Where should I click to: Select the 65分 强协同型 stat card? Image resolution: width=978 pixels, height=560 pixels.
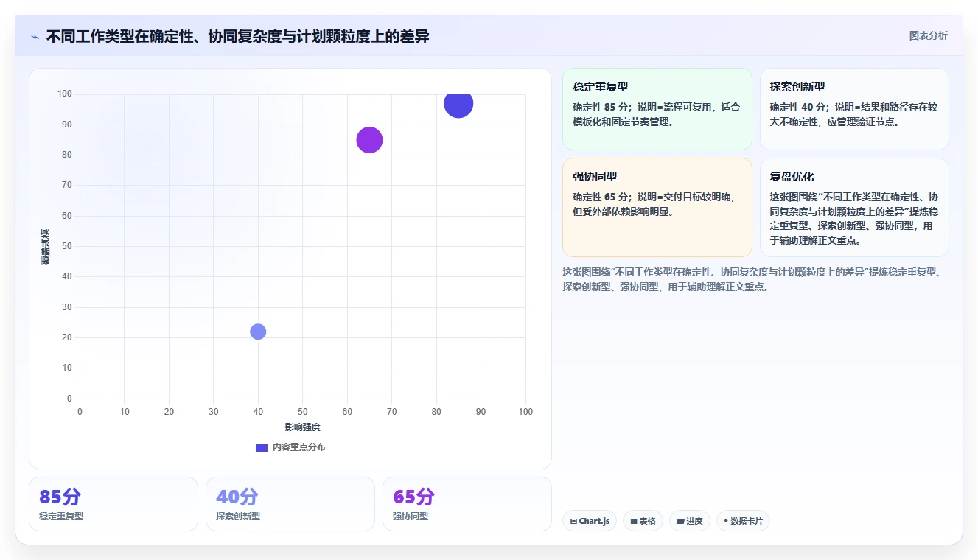(x=467, y=504)
